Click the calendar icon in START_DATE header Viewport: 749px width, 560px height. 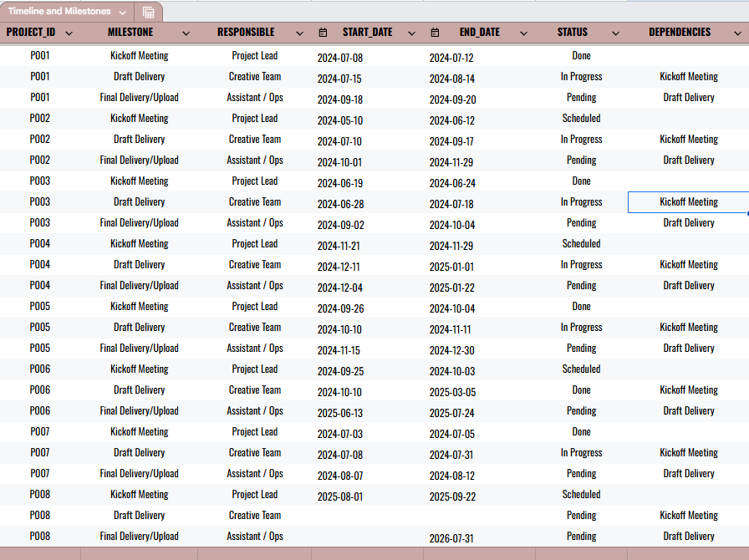(324, 33)
